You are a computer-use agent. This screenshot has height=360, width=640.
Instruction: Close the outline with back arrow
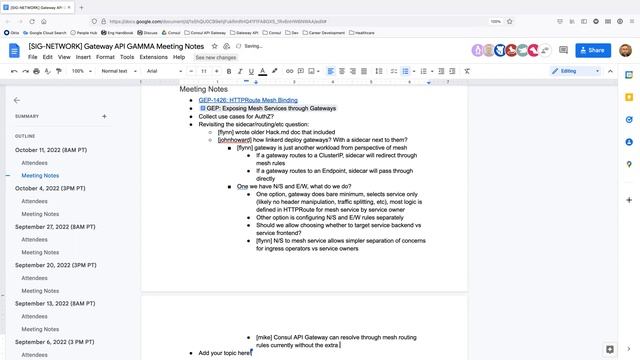pyautogui.click(x=17, y=100)
